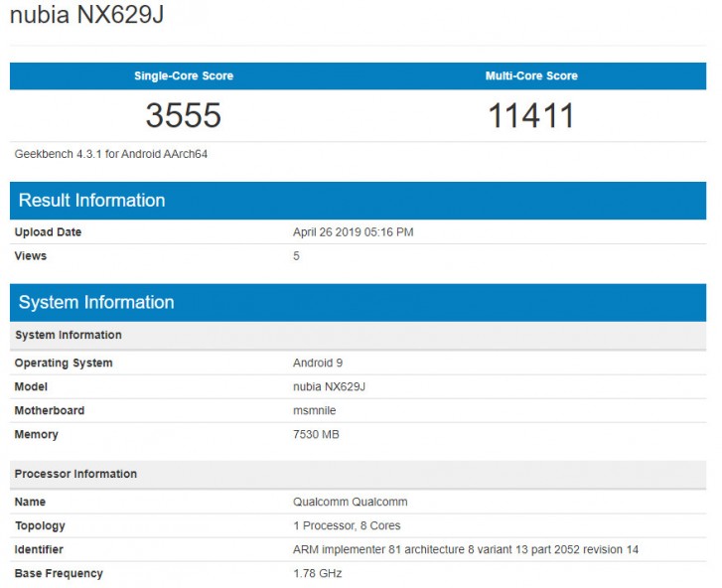Select the Qualcomm Qualcomm processor name
This screenshot has width=722, height=588.
(x=351, y=503)
